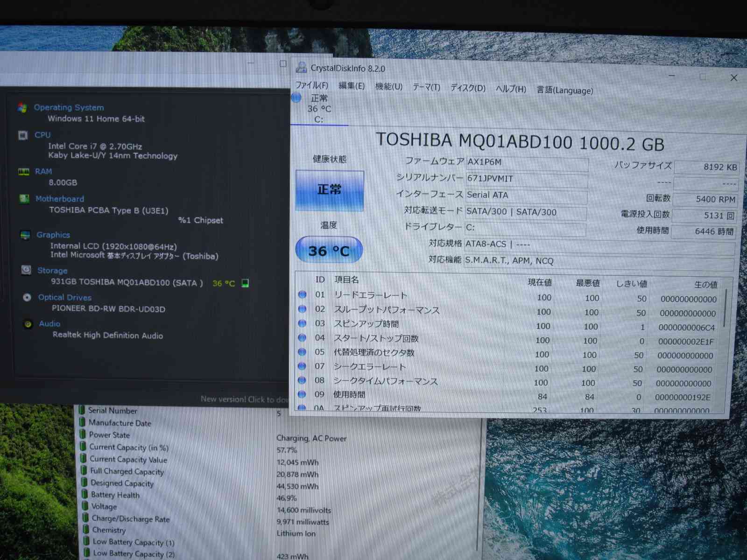Click the Optical Drives disc icon

[27, 297]
